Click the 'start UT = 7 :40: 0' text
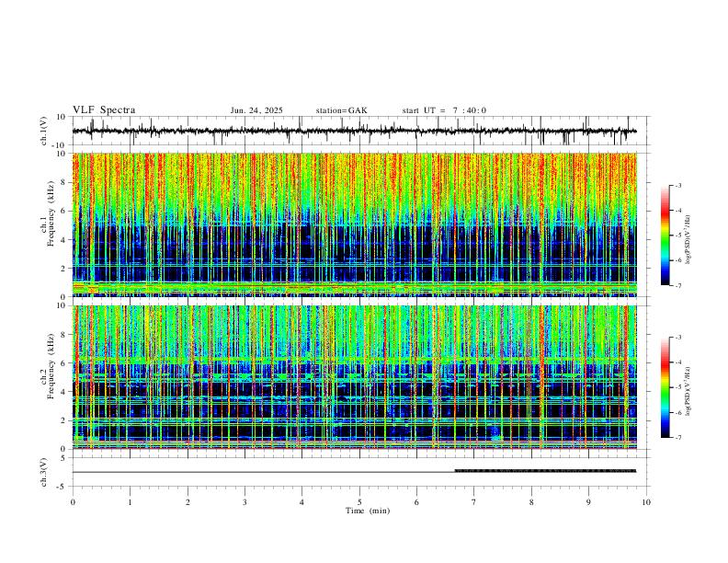The height and width of the screenshot is (563, 728). point(444,110)
